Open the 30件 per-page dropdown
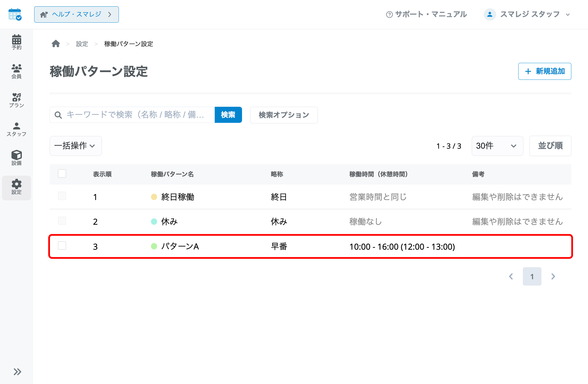The image size is (588, 384). 497,146
